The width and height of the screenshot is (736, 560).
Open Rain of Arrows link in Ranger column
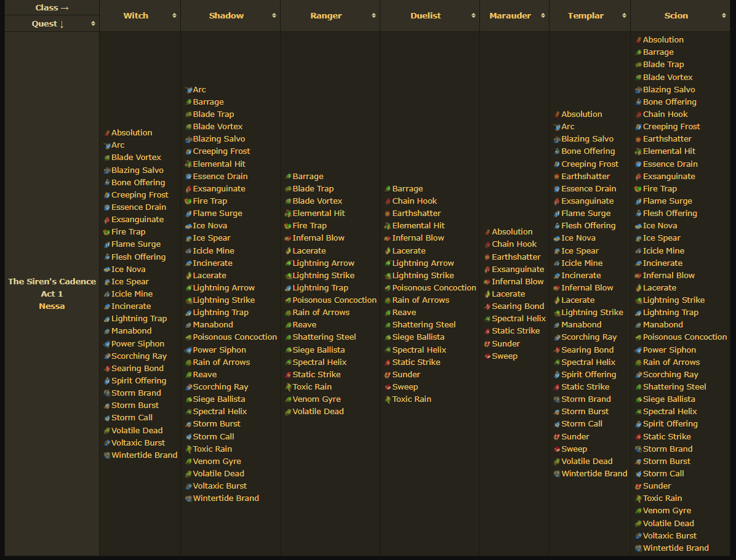tap(321, 312)
